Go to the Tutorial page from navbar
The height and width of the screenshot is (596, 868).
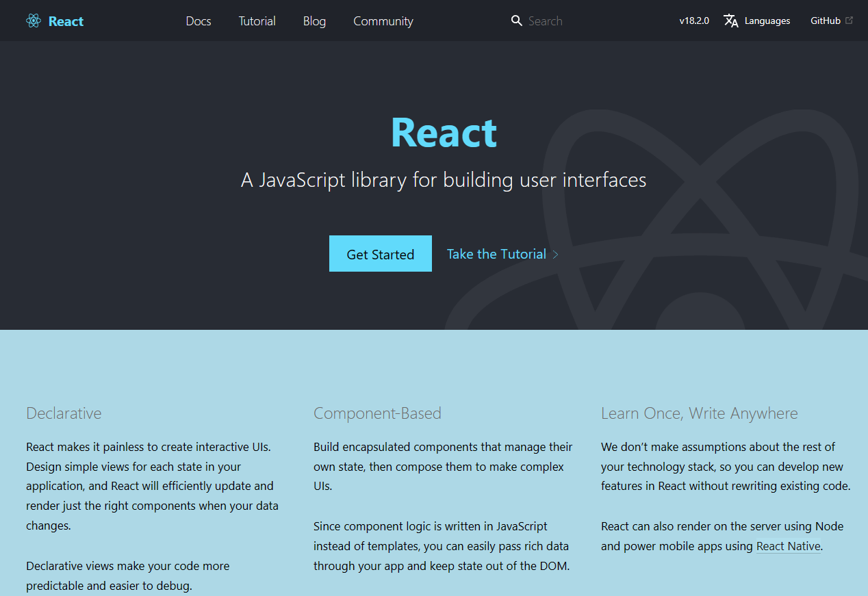(257, 21)
